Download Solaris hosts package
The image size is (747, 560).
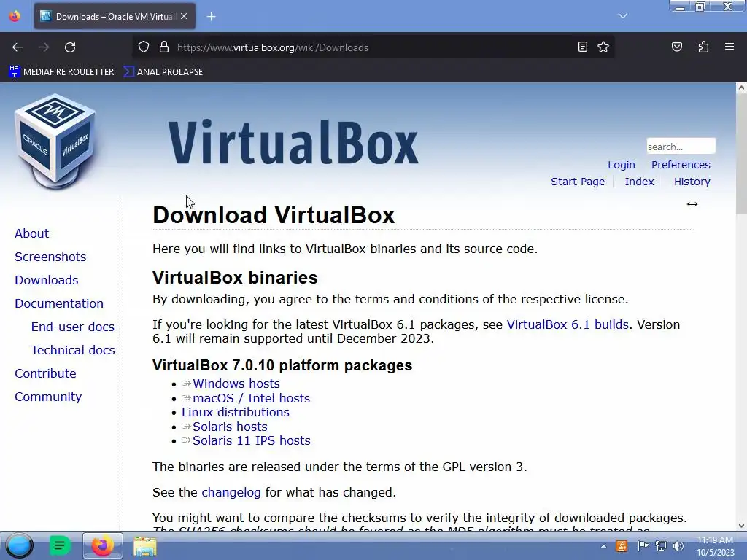coord(230,427)
